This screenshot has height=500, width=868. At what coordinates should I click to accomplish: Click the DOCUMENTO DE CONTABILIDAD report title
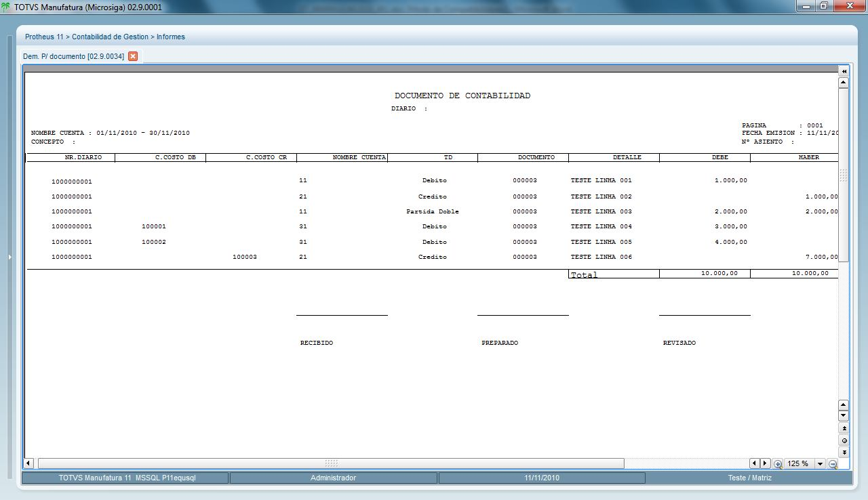462,96
